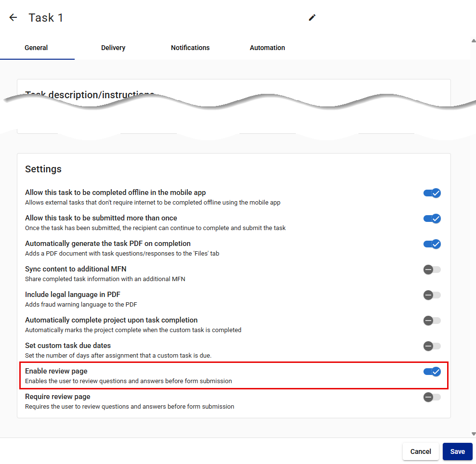Image resolution: width=476 pixels, height=464 pixels.
Task: Disable offline completion in mobile app toggle
Action: tap(432, 193)
